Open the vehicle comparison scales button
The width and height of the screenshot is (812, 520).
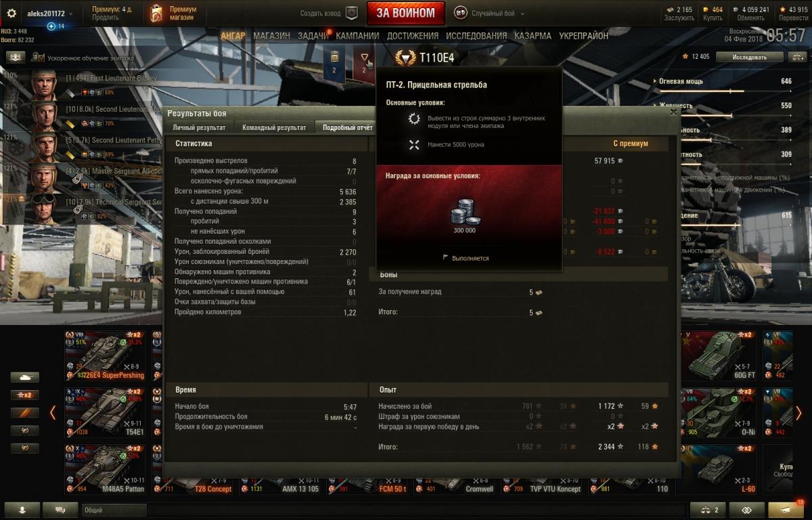[x=708, y=510]
